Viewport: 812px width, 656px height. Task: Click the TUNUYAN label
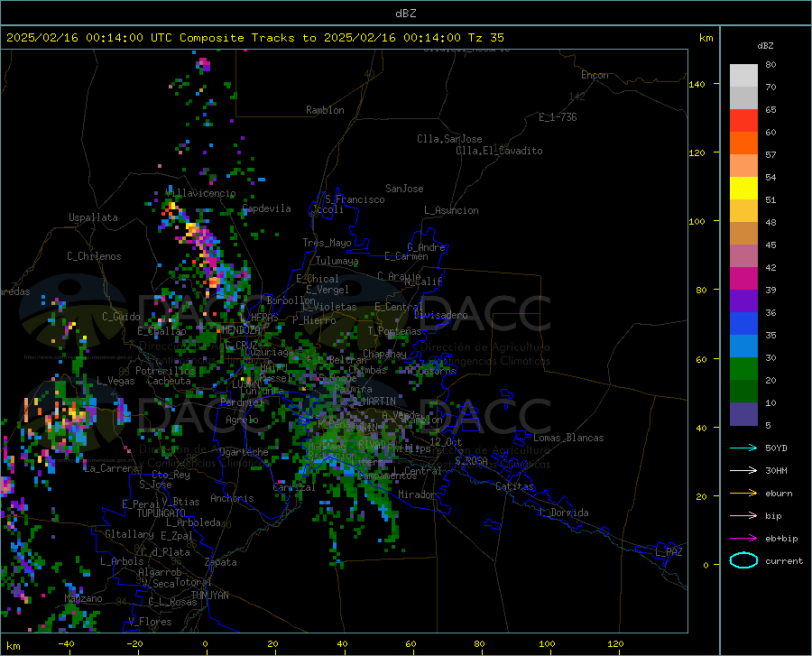(209, 596)
